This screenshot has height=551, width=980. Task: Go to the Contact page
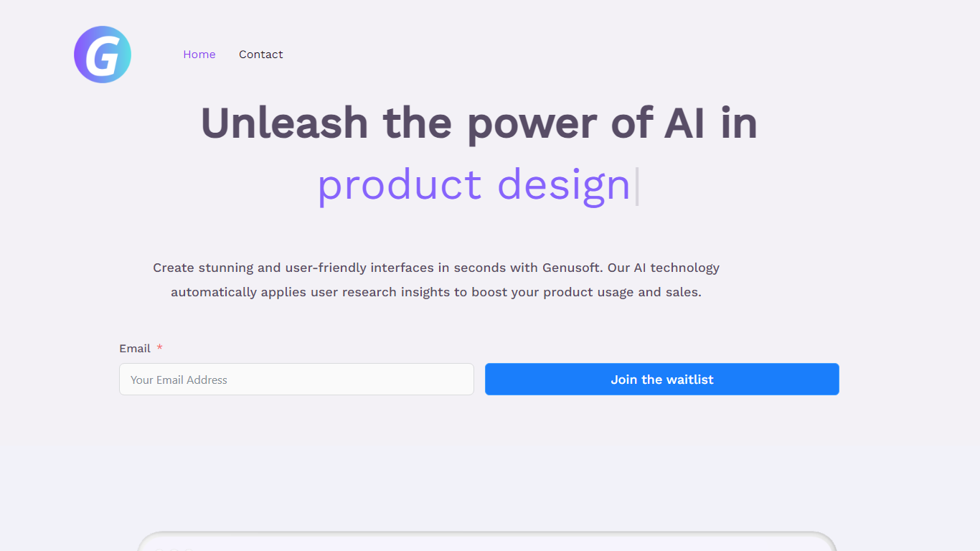[x=260, y=55]
